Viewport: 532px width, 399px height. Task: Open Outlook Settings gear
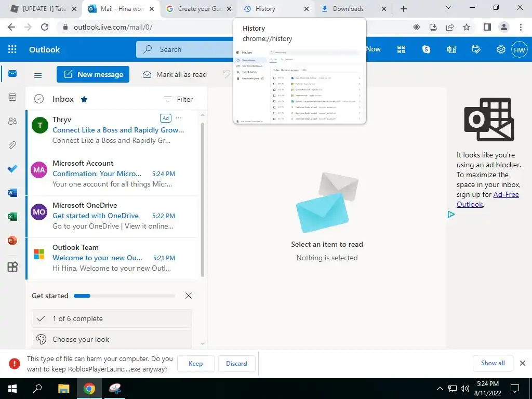point(501,49)
